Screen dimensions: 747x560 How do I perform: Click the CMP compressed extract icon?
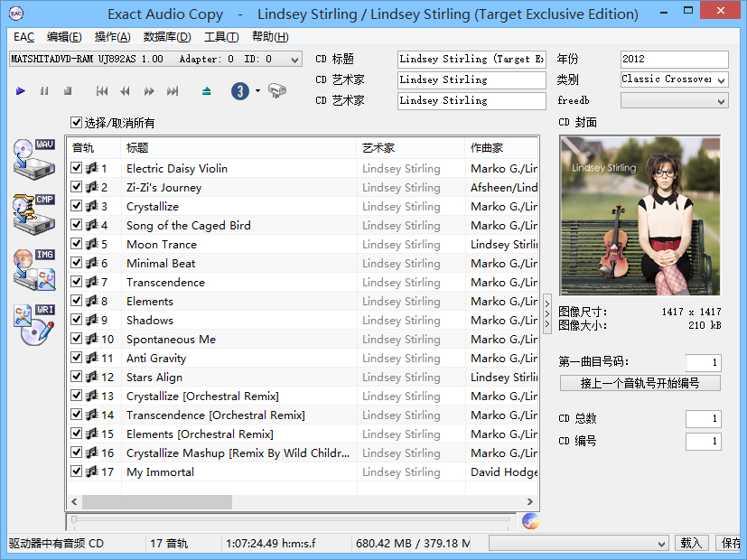(33, 214)
